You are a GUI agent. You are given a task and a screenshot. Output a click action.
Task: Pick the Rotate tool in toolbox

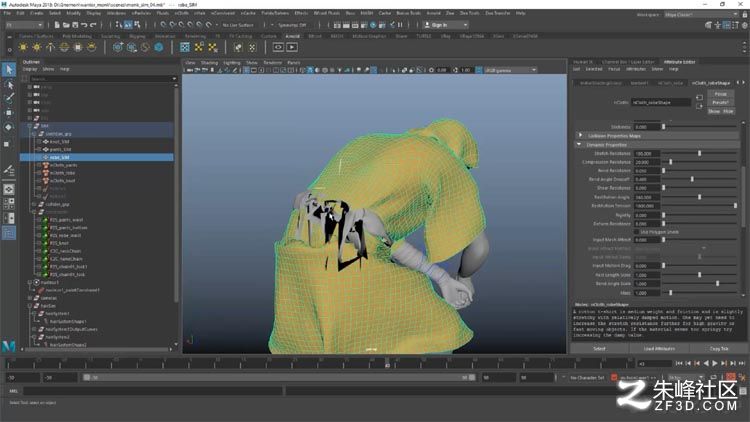9,127
